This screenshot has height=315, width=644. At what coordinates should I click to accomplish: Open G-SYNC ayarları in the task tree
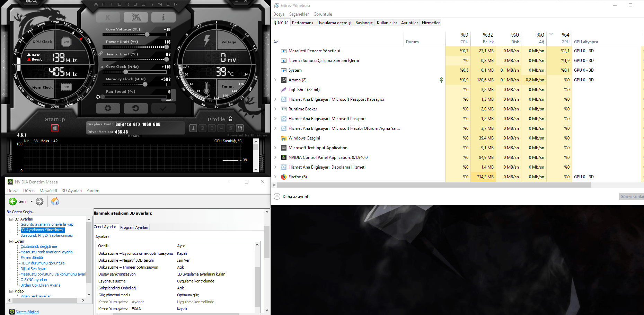click(x=34, y=280)
